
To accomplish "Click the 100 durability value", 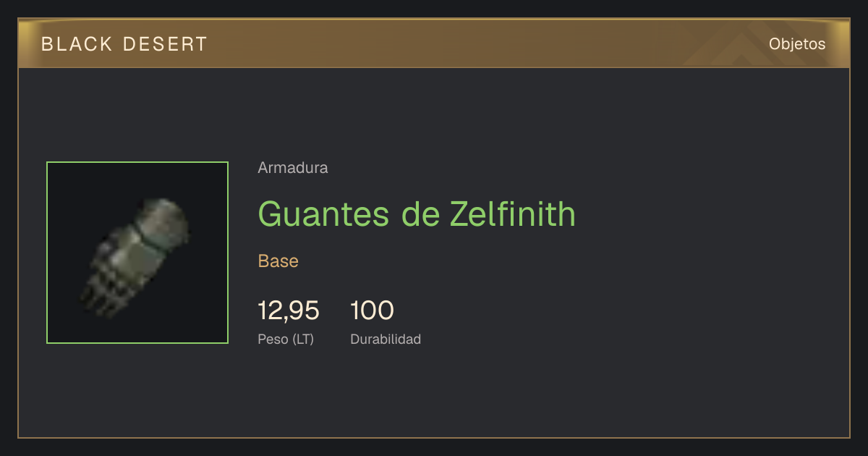I will click(x=372, y=311).
